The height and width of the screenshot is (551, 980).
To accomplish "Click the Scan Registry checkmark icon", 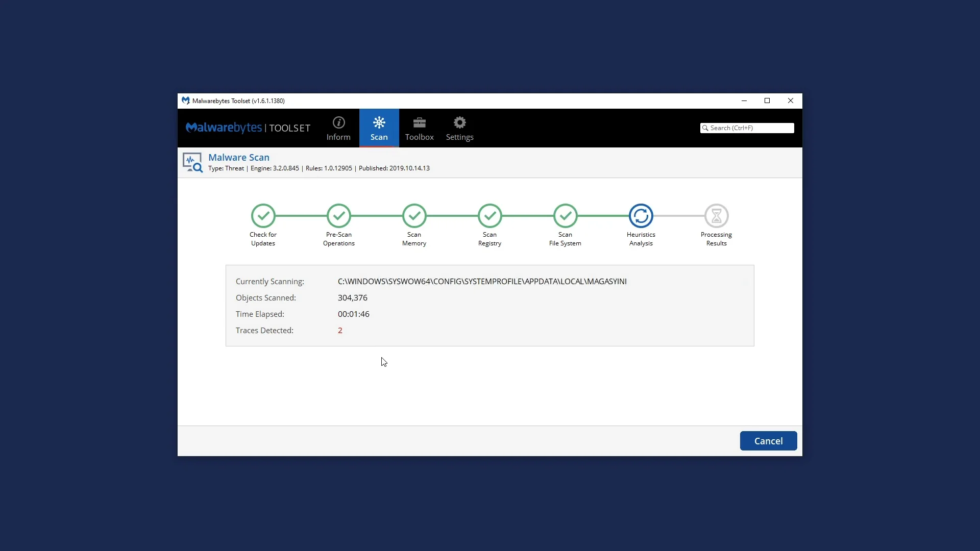I will pyautogui.click(x=489, y=216).
